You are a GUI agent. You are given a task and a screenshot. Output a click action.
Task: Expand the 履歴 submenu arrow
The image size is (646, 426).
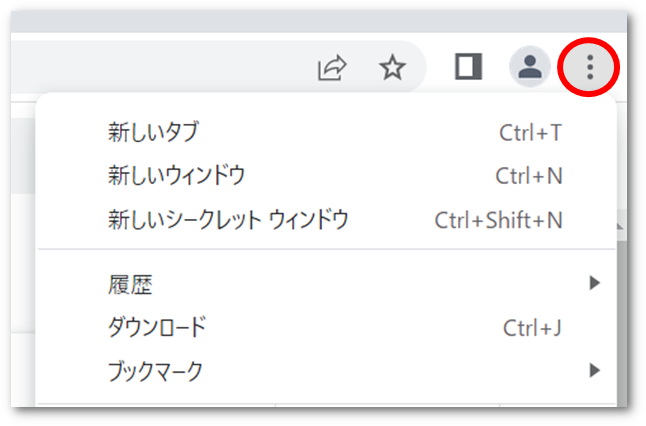click(x=594, y=283)
